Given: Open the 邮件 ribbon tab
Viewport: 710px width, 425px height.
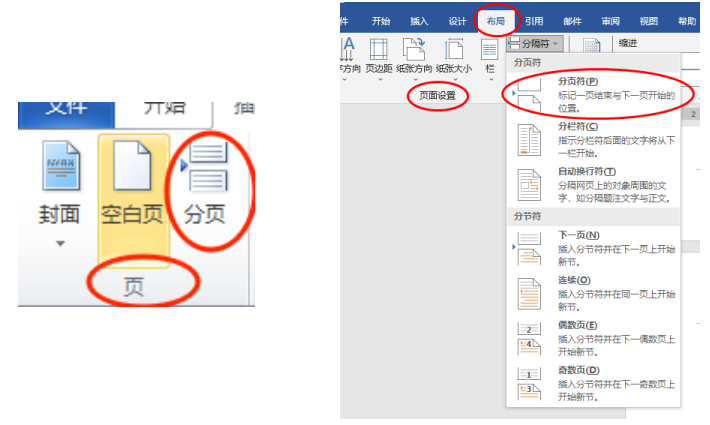Looking at the screenshot, I should [572, 21].
